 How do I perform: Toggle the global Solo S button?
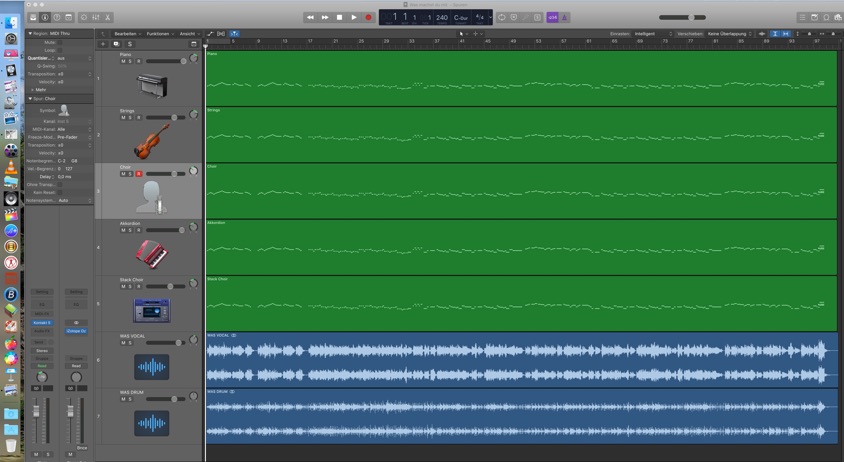coord(130,44)
